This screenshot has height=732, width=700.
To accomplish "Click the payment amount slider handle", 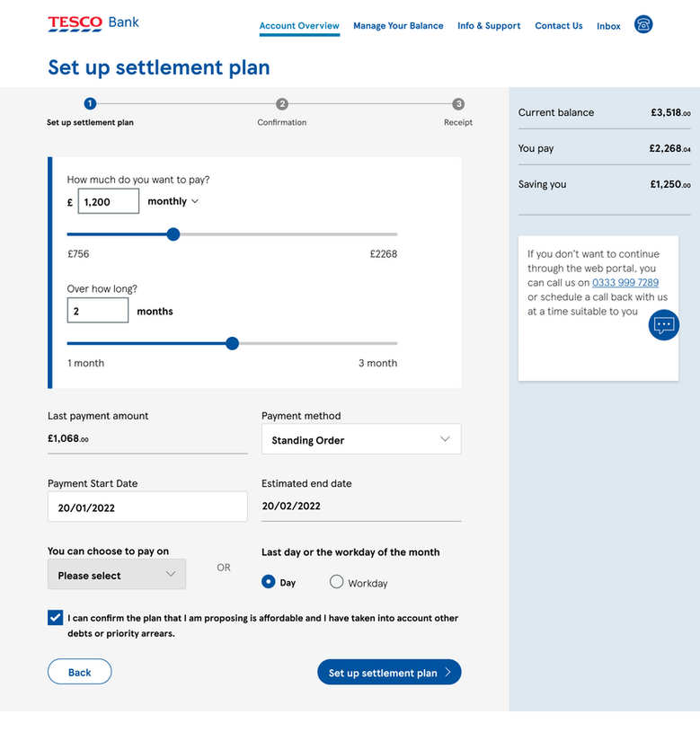I will pyautogui.click(x=173, y=234).
